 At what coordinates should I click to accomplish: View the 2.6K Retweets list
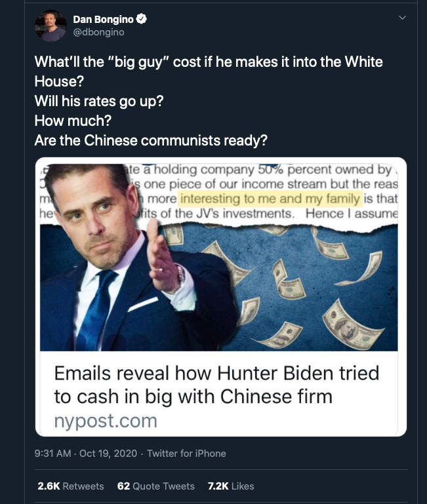[70, 486]
